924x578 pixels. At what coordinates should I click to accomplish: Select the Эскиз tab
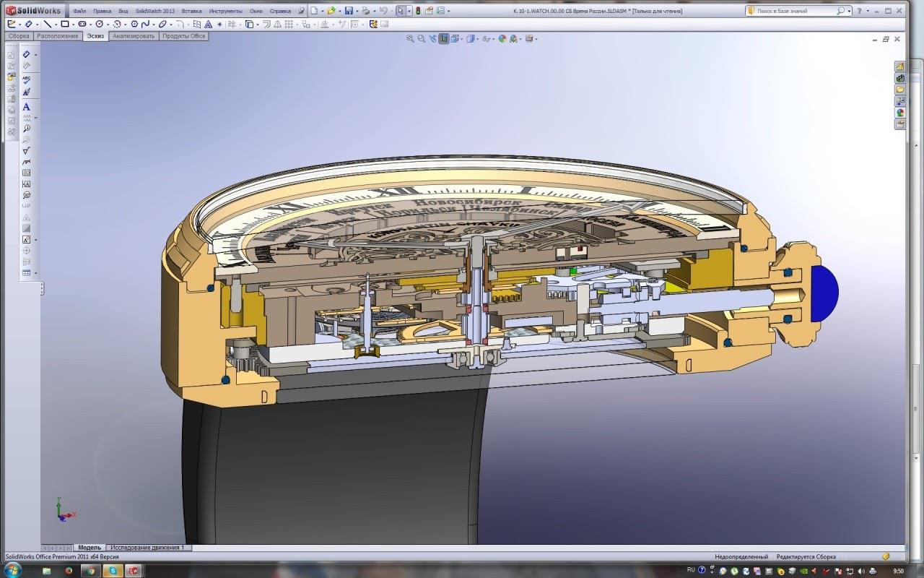point(95,36)
